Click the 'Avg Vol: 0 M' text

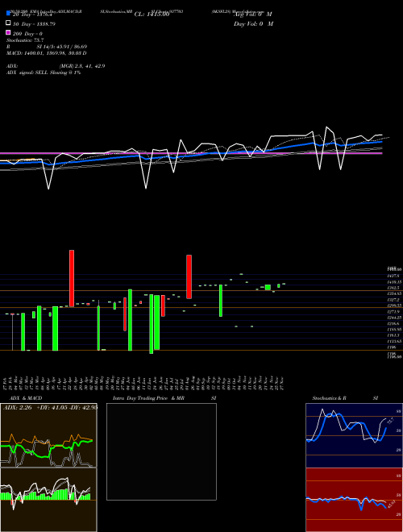[253, 15]
